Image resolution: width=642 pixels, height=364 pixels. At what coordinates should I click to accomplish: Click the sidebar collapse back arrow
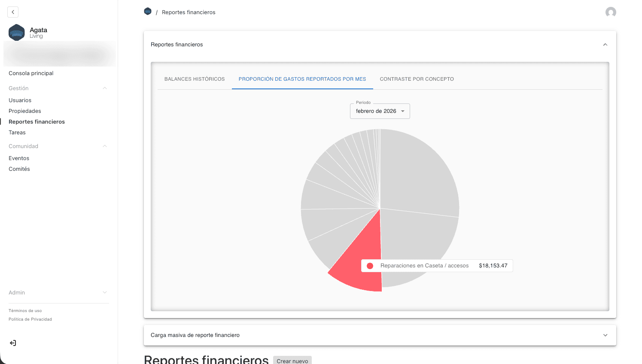13,12
